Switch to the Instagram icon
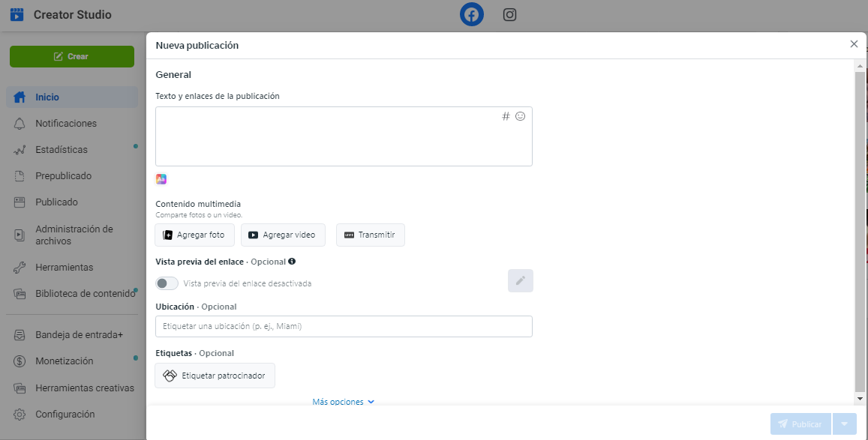The image size is (868, 440). (509, 15)
